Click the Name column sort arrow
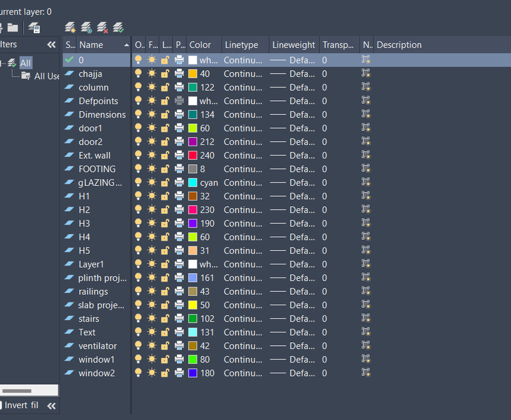The height and width of the screenshot is (420, 511). click(126, 45)
